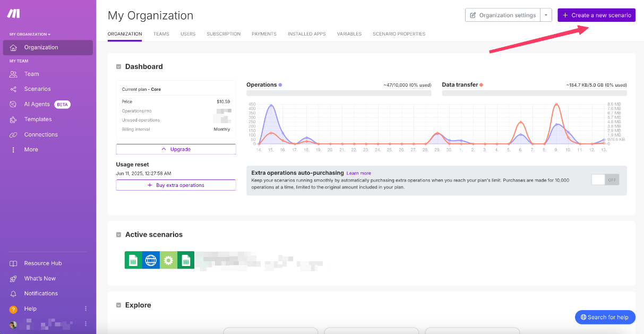Screen dimensions: 644x334
Task: Collapse the Active scenarios section
Action: pyautogui.click(x=119, y=235)
